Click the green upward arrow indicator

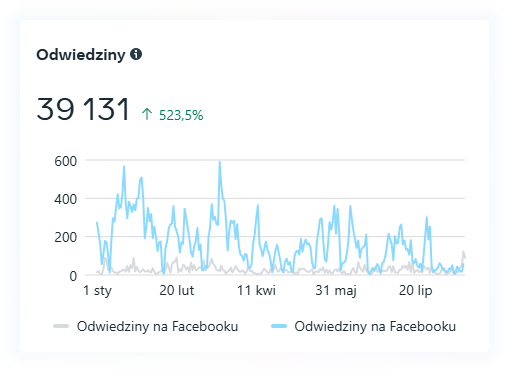pyautogui.click(x=147, y=114)
